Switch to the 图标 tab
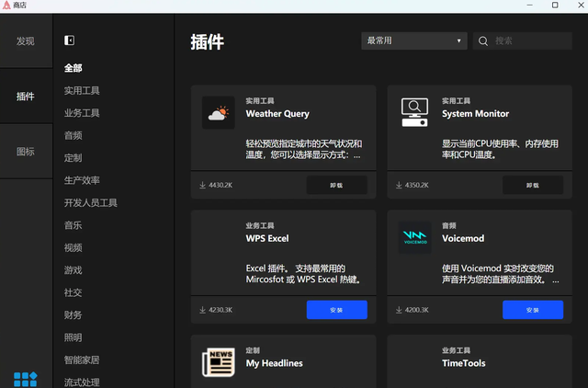The image size is (588, 388). 26,151
